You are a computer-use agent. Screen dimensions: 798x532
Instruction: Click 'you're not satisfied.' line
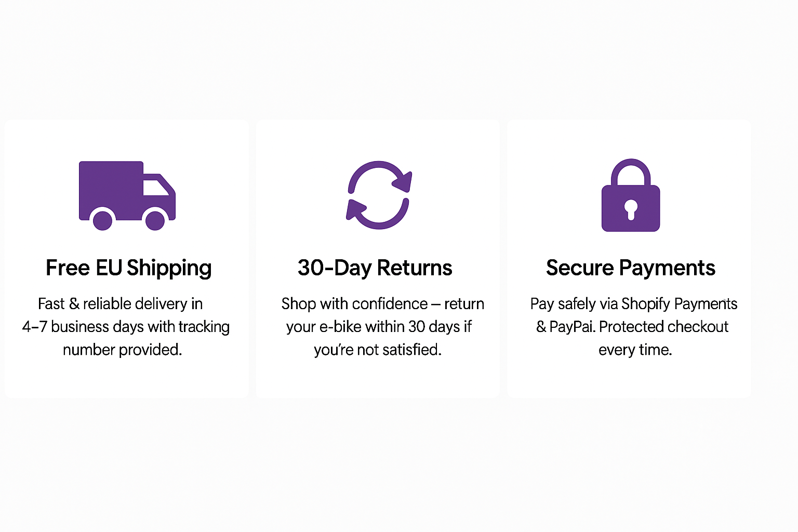[x=378, y=350]
